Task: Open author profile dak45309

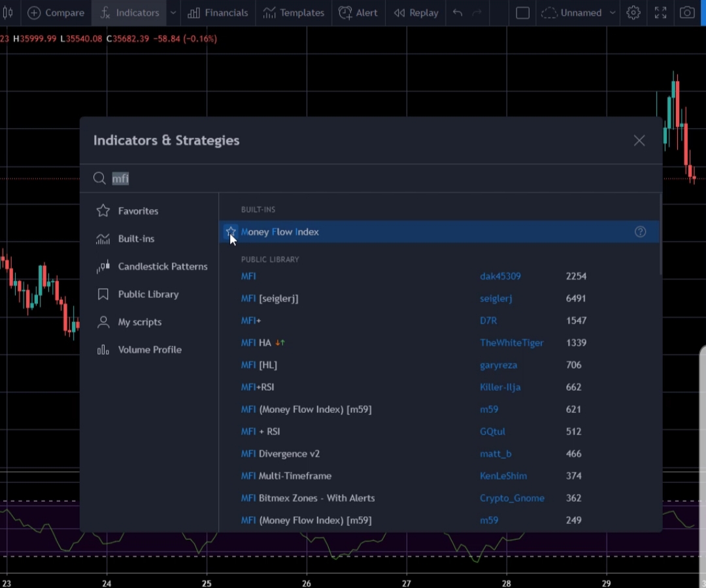Action: click(500, 276)
